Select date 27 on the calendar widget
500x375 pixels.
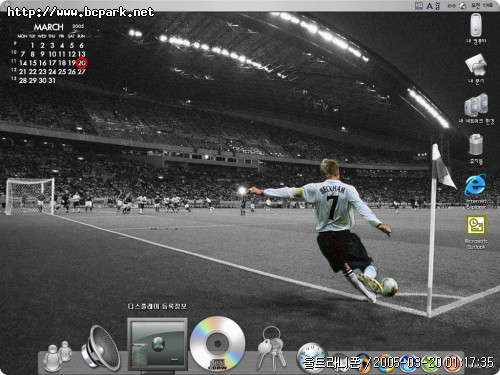[82, 71]
